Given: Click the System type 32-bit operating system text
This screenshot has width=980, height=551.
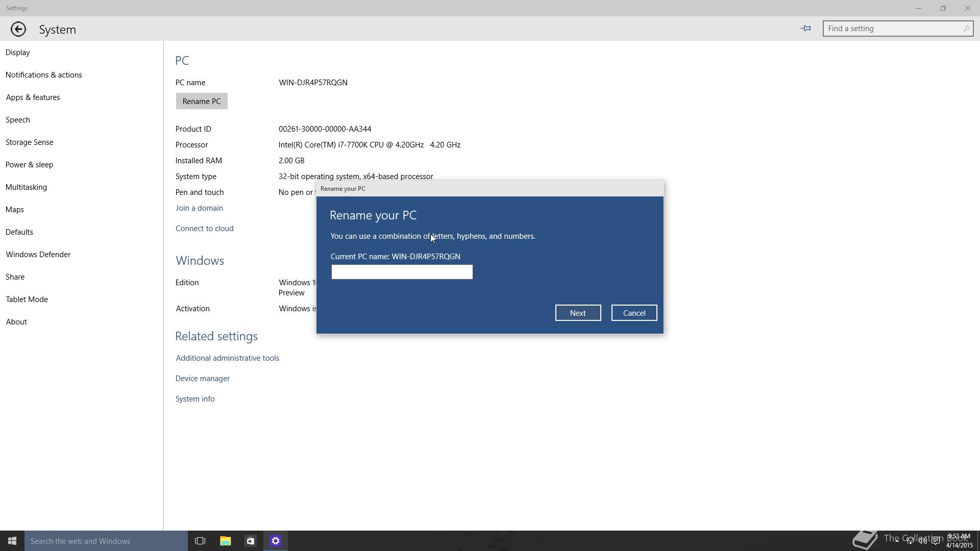Looking at the screenshot, I should [x=356, y=177].
